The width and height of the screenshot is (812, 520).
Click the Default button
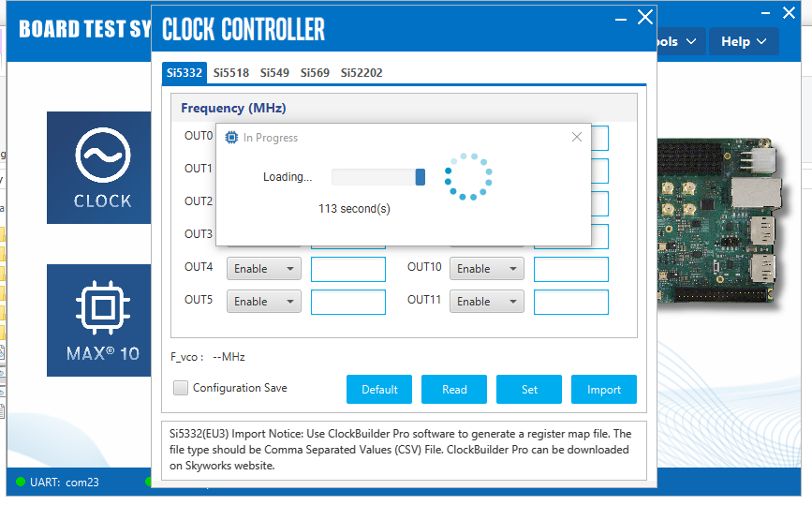[x=379, y=390]
